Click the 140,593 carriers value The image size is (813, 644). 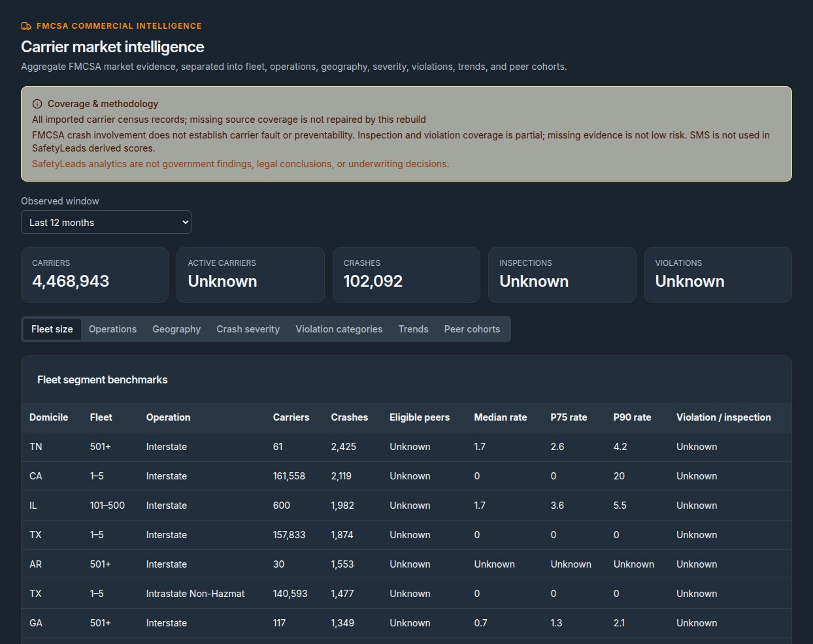tap(290, 594)
